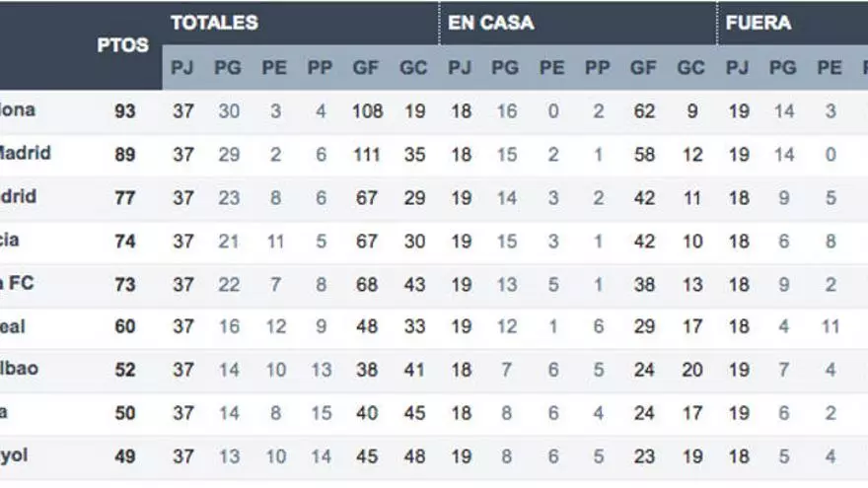Viewport: 868px width, 488px height.
Task: Click PJ column header under FUERA
Action: point(737,68)
